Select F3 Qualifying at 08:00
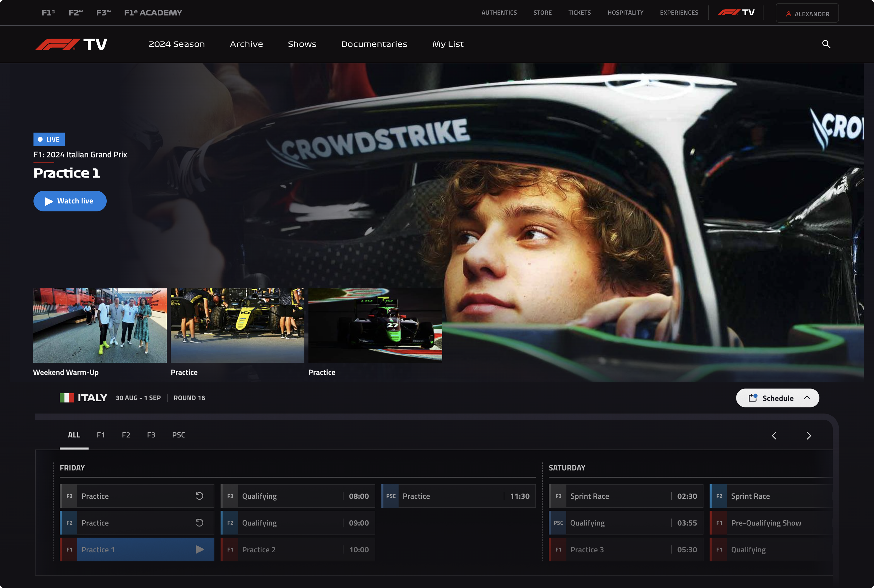The width and height of the screenshot is (874, 588). [x=298, y=496]
